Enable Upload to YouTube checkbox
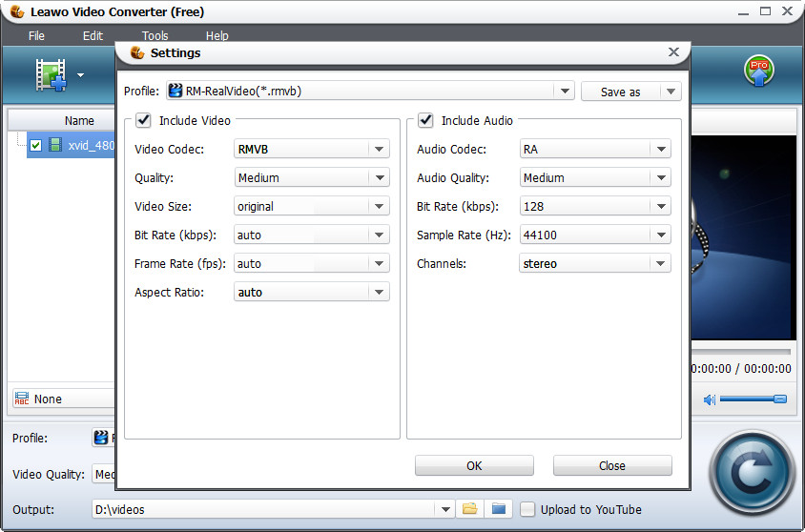This screenshot has width=805, height=532. point(527,509)
